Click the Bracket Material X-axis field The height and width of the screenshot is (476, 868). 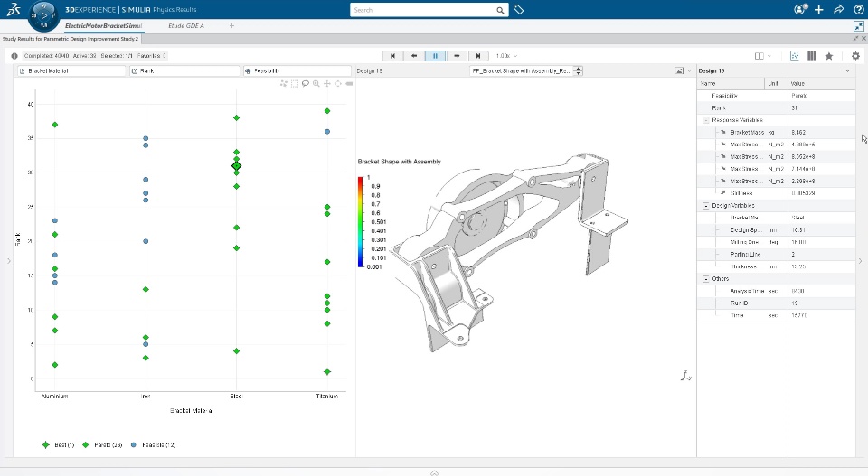[71, 70]
